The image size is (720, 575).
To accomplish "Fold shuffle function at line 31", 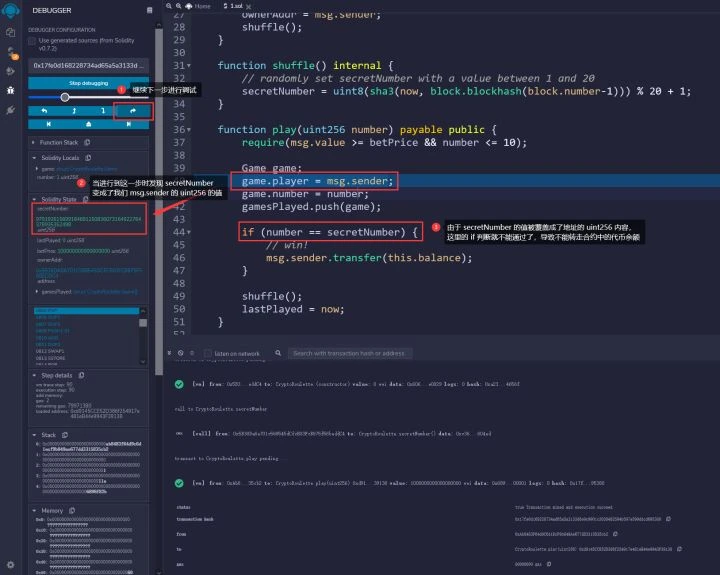I will [x=189, y=66].
